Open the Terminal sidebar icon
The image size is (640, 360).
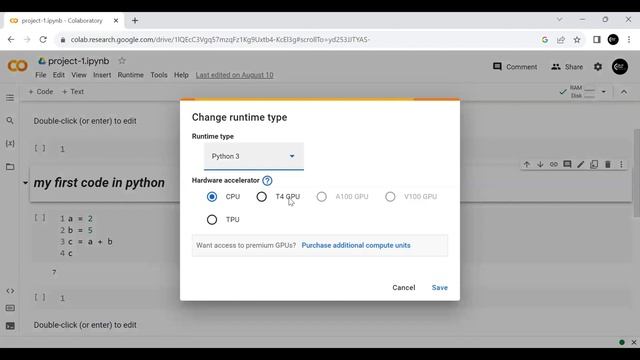pos(10,326)
